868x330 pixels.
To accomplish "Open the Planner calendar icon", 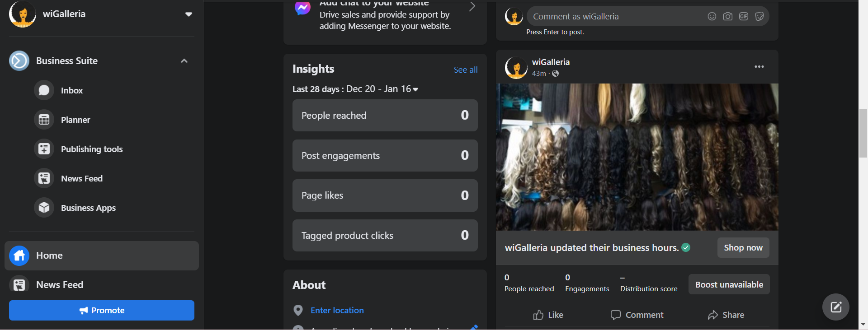I will [44, 120].
